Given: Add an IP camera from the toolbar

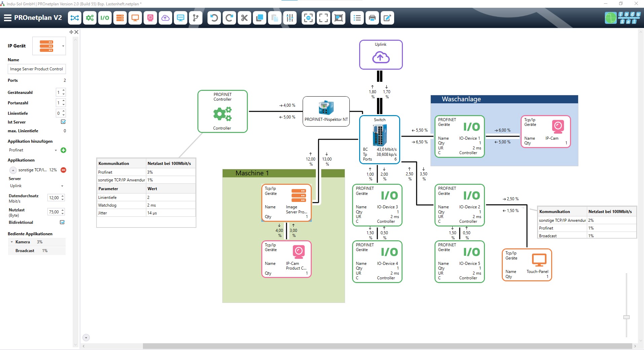Looking at the screenshot, I should (150, 18).
